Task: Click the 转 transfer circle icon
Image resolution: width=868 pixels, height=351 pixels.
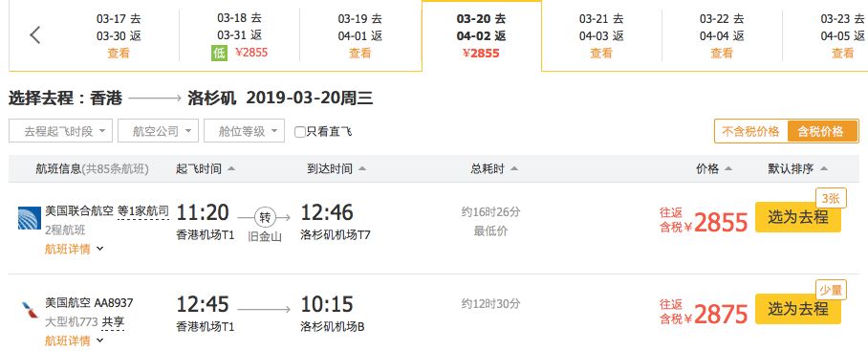Action: [x=264, y=216]
